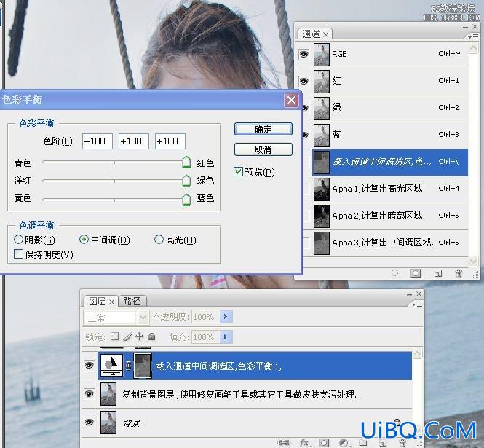Select layer mask thumbnail of color balance layer
This screenshot has height=448, width=484.
tap(143, 366)
